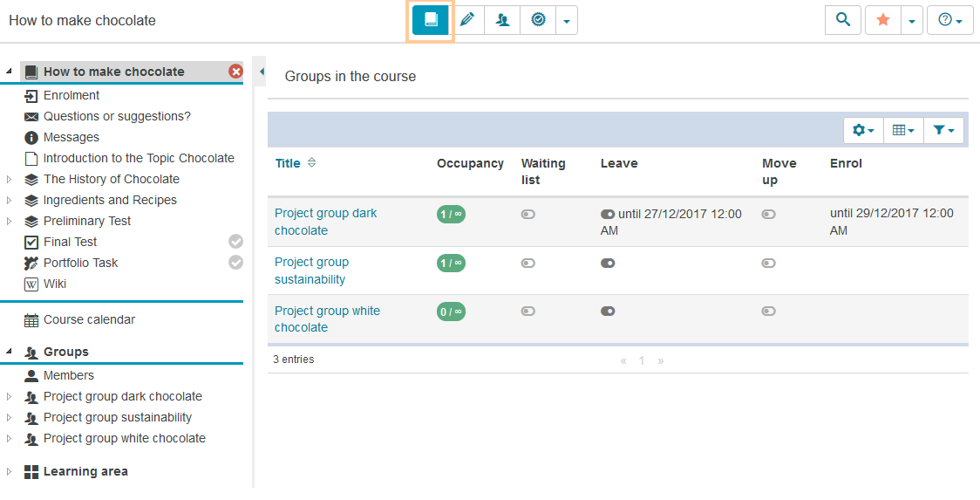Collapse the sidebar with the arrow handle
The height and width of the screenshot is (500, 980).
(262, 72)
